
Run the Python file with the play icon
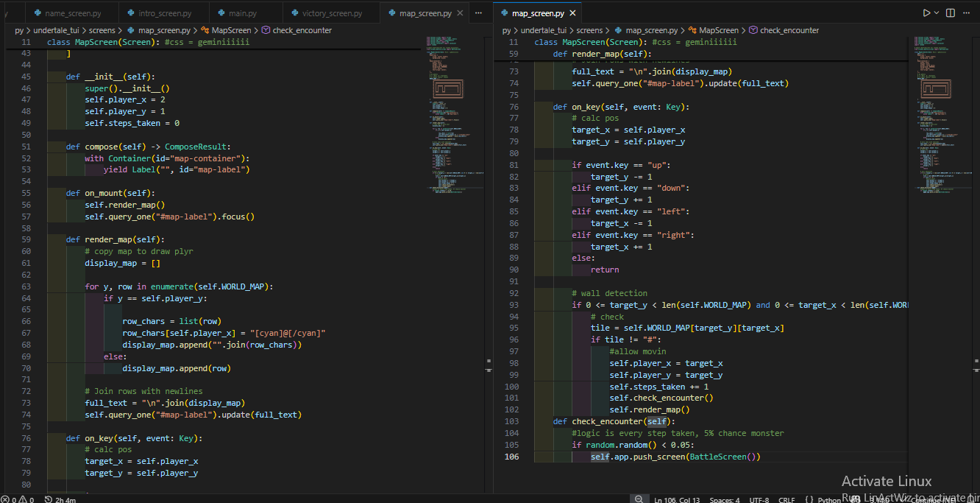click(926, 13)
